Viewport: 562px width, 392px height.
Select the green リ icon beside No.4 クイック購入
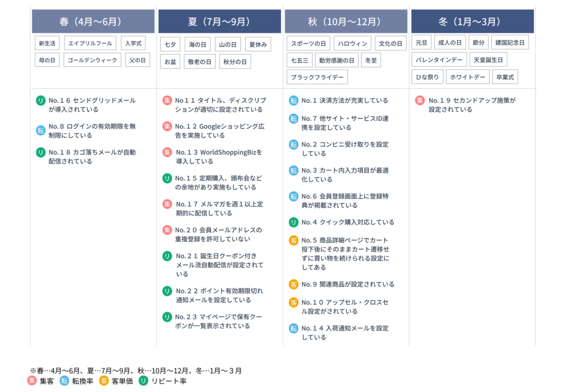(294, 222)
